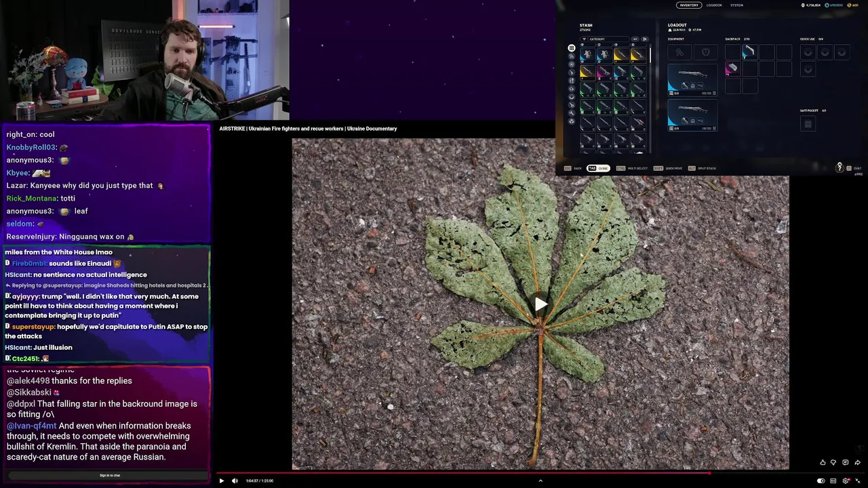868x488 pixels.
Task: Click the help question-mark icon in the game footer
Action: [840, 167]
